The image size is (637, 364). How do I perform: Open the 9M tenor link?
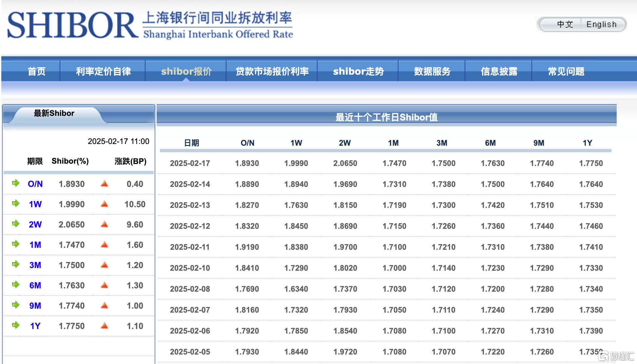(35, 306)
